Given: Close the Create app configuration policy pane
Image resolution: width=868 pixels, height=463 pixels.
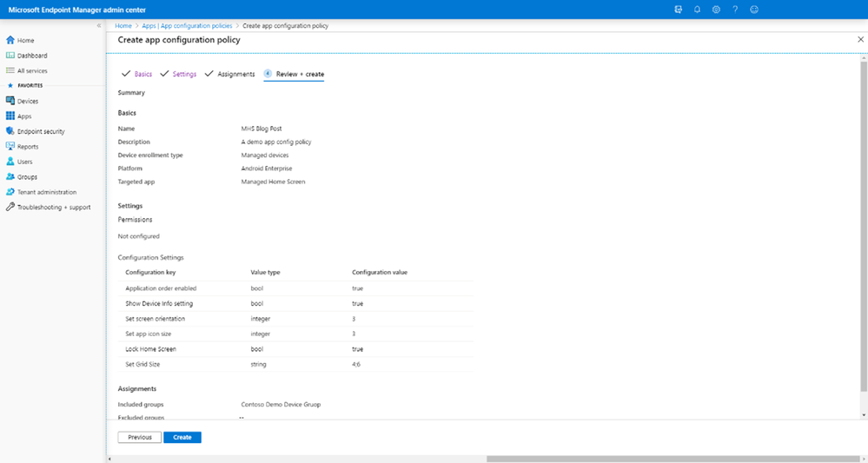Looking at the screenshot, I should tap(860, 39).
